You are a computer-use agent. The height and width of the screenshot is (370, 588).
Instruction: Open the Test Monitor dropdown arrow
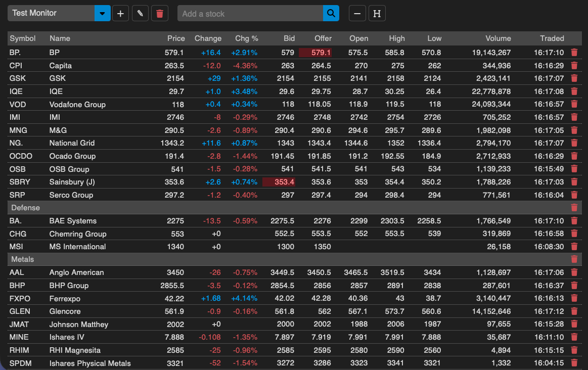point(103,14)
